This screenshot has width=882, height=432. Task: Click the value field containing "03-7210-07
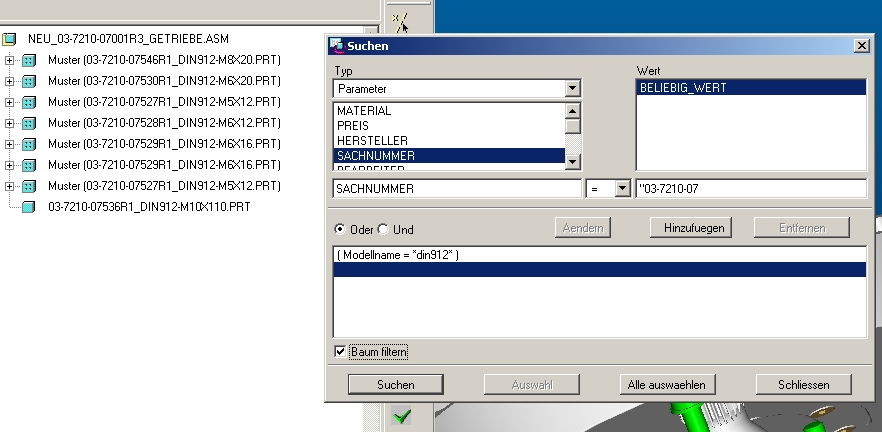pos(751,188)
